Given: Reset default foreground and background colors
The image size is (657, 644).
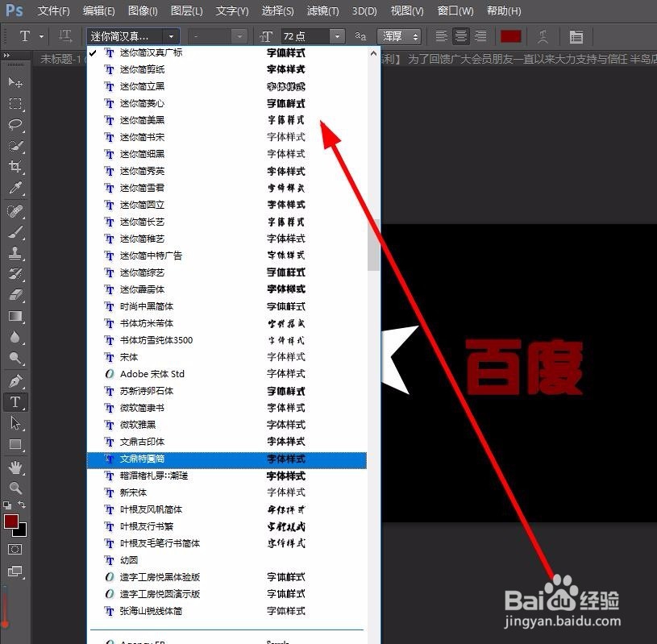Looking at the screenshot, I should click(7, 505).
